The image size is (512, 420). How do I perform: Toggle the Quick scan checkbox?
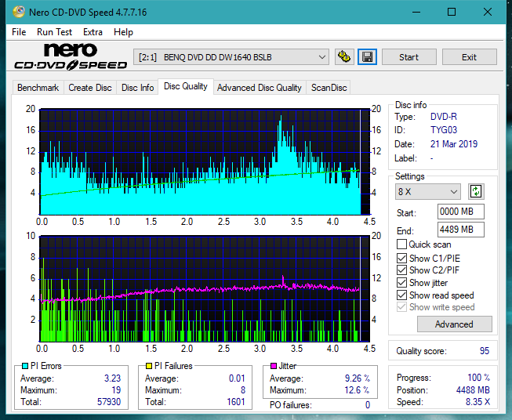401,244
